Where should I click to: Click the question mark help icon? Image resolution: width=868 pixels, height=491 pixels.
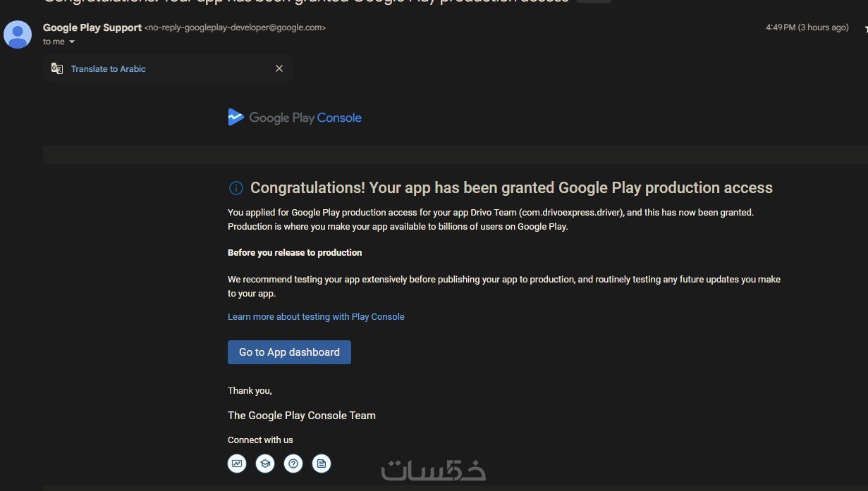pos(293,464)
